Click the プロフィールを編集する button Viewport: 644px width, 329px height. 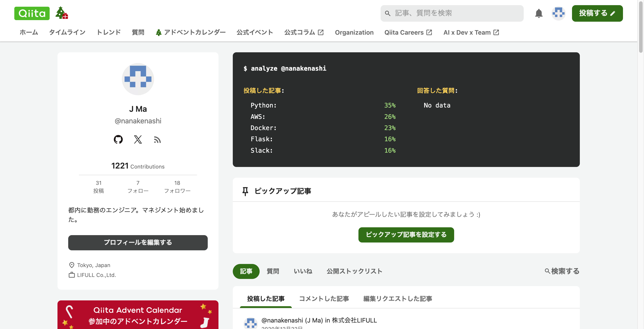point(138,242)
